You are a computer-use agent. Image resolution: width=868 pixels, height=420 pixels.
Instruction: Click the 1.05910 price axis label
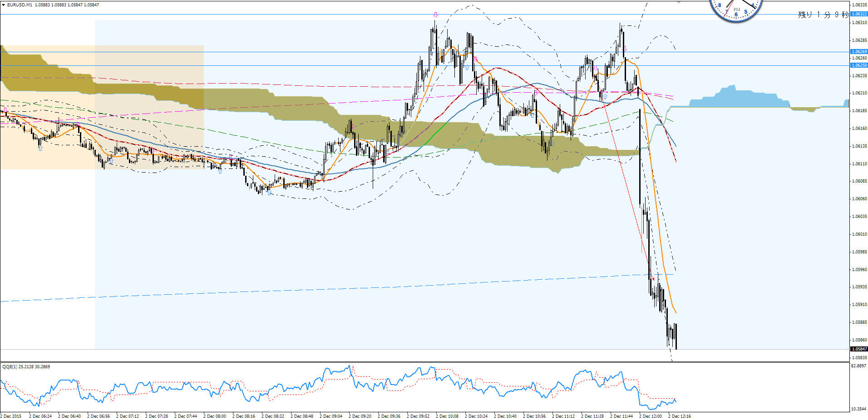coord(858,305)
